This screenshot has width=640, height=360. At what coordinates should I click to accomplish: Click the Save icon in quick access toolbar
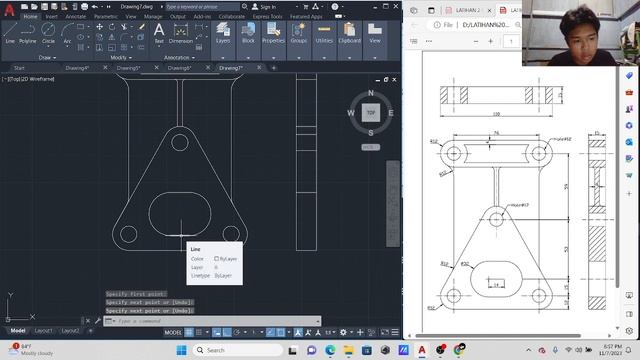click(x=44, y=7)
